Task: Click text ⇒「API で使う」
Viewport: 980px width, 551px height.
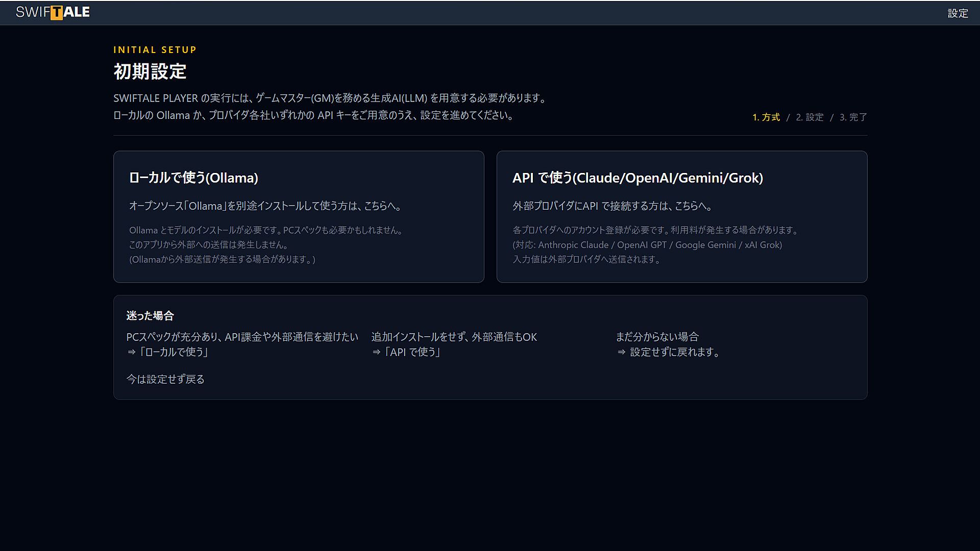Action: click(x=406, y=352)
